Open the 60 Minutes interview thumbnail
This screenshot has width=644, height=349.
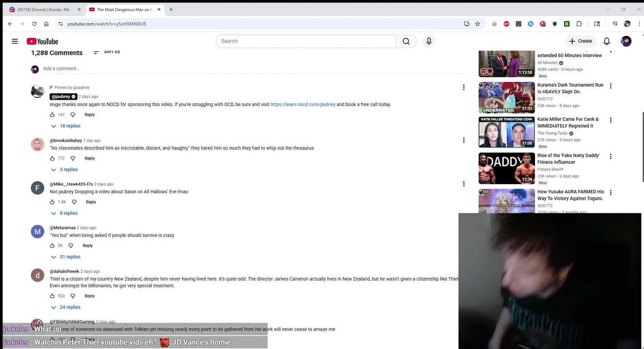click(x=507, y=63)
